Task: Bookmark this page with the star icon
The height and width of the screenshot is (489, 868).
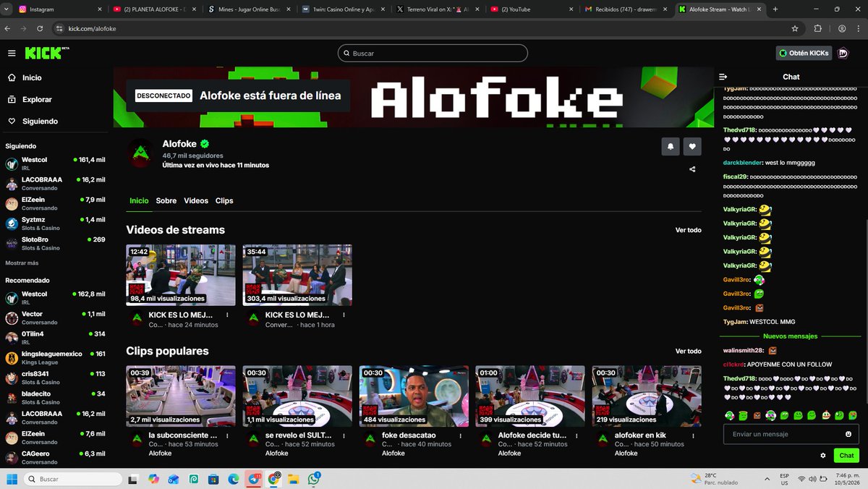Action: click(795, 28)
